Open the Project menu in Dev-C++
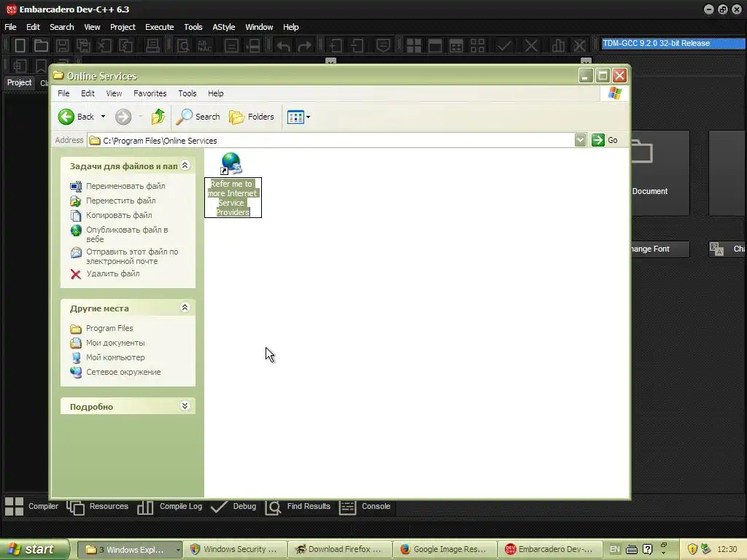Image resolution: width=747 pixels, height=560 pixels. coord(123,27)
